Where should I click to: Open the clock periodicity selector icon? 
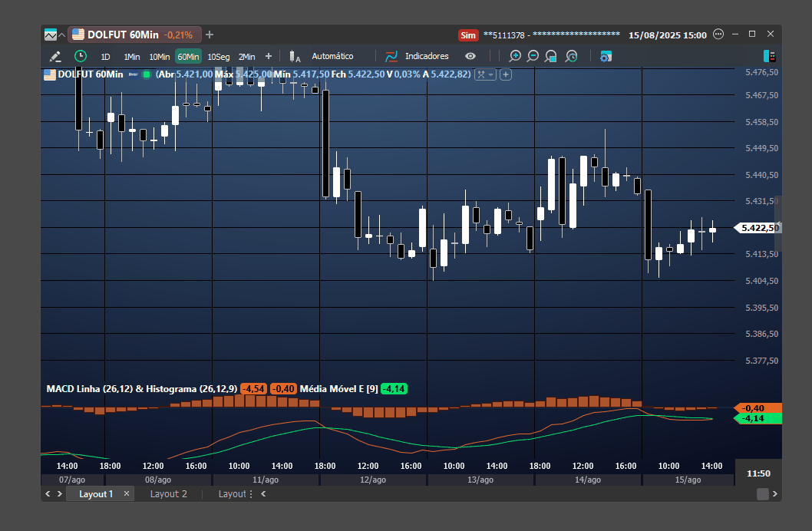pyautogui.click(x=81, y=57)
